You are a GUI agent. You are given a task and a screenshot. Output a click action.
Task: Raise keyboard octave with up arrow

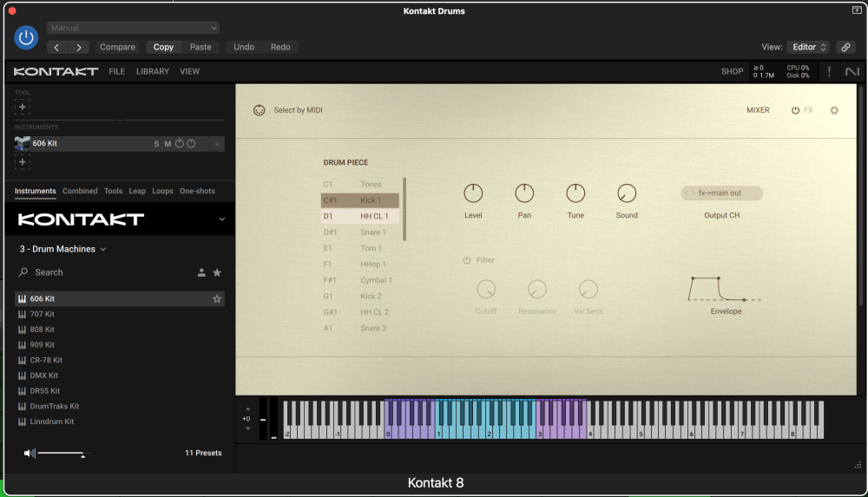coord(248,409)
